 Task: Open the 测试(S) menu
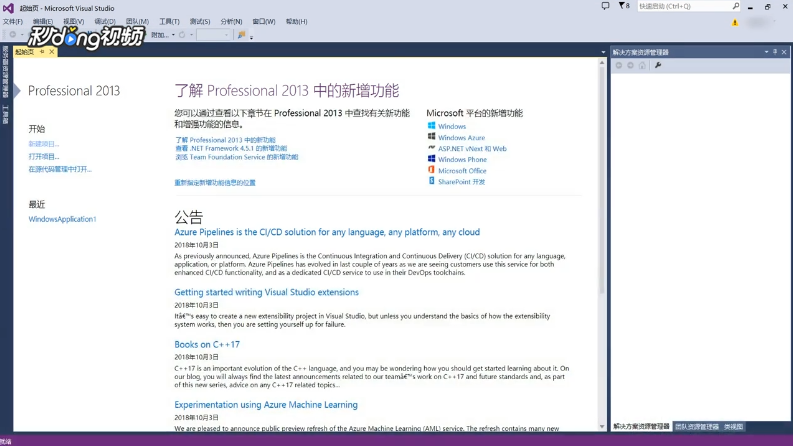tap(200, 22)
